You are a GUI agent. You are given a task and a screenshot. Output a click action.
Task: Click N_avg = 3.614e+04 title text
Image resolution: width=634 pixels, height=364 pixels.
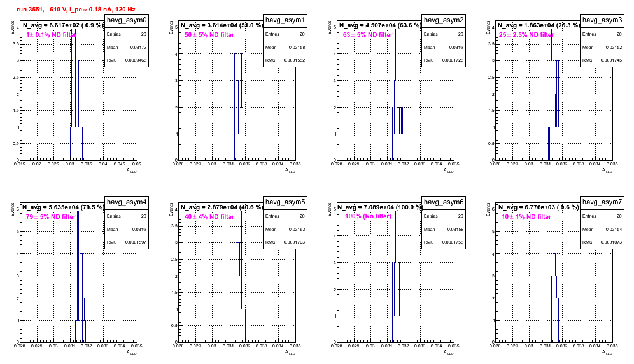(x=221, y=25)
